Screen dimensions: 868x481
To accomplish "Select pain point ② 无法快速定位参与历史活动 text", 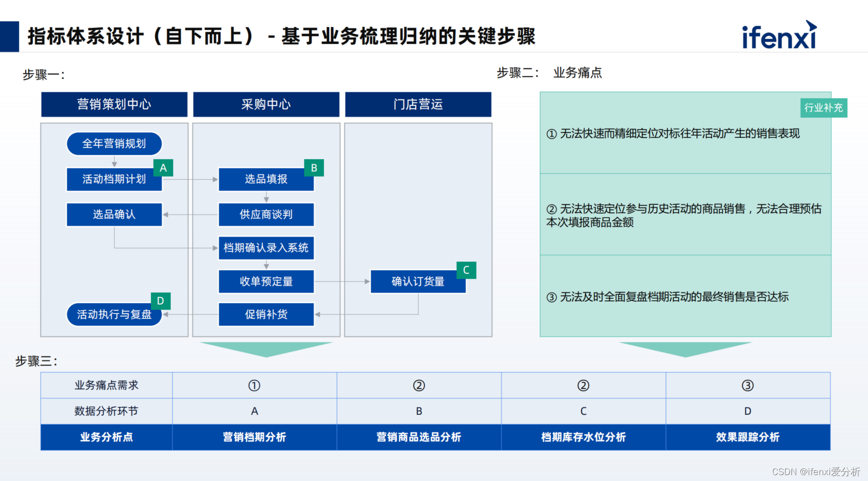I will click(x=684, y=215).
